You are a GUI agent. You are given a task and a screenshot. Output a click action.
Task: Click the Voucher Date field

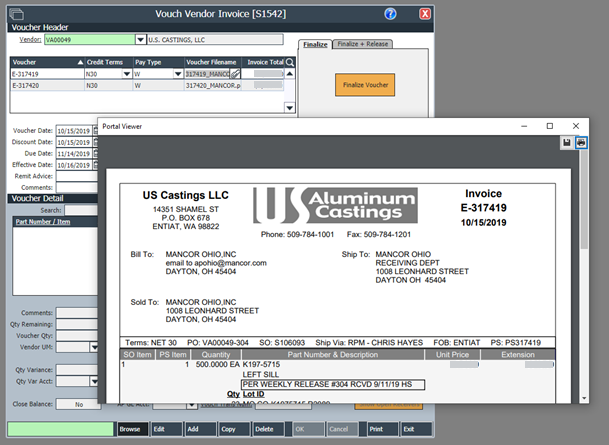click(x=74, y=131)
